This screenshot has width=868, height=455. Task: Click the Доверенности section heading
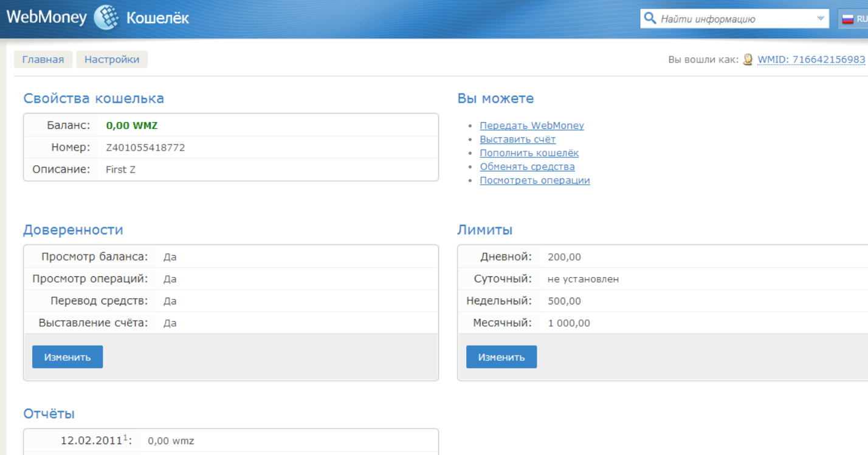tap(73, 230)
